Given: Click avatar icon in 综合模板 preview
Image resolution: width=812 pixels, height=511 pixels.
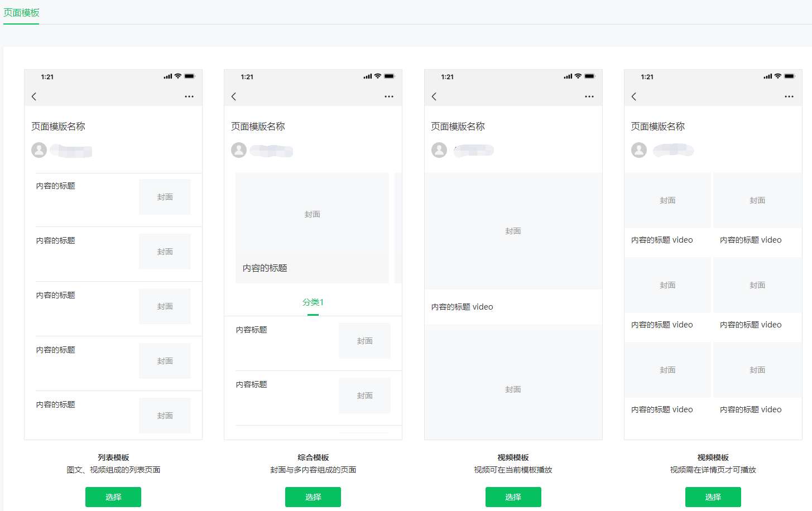Looking at the screenshot, I should coord(239,150).
